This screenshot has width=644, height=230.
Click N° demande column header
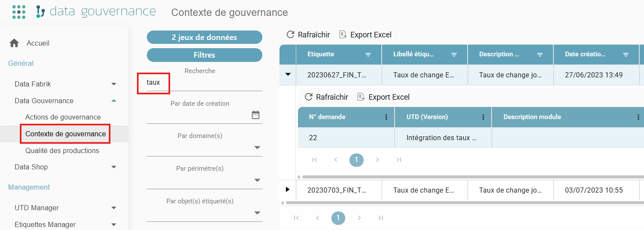coord(327,117)
